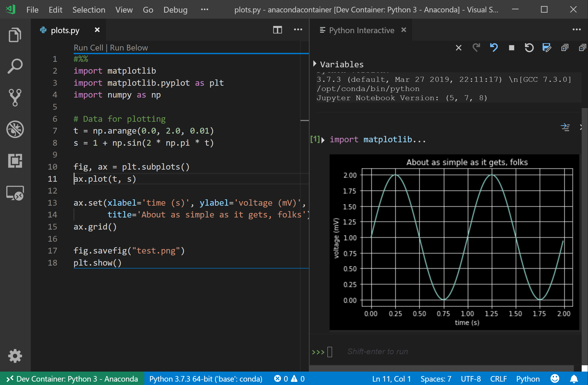Toggle the Python Interactive panel close button

403,30
